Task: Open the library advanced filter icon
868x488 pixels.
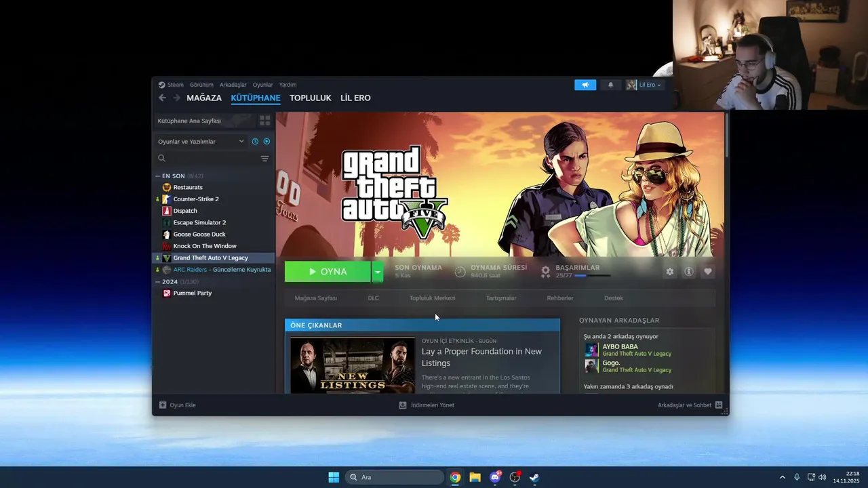Action: click(x=264, y=159)
